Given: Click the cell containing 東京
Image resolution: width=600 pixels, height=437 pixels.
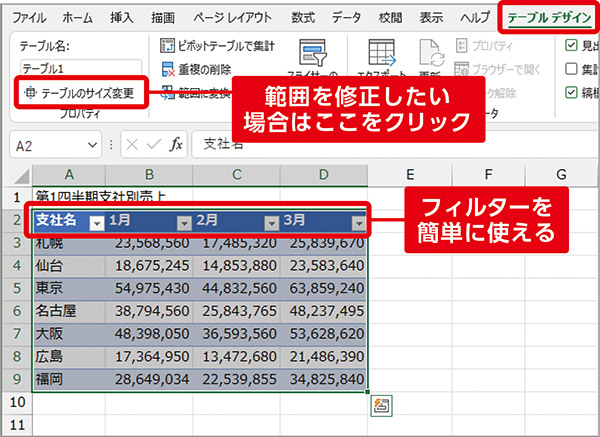Looking at the screenshot, I should [x=69, y=289].
